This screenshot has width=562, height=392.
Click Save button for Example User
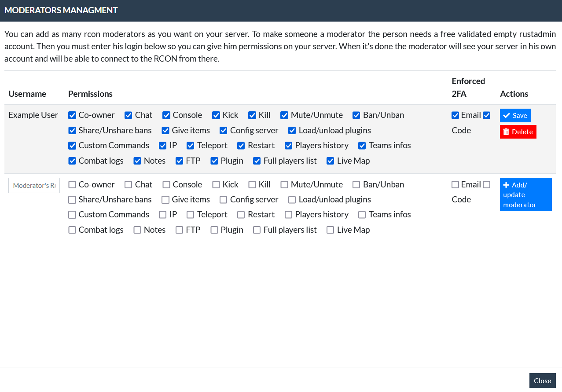tap(515, 115)
